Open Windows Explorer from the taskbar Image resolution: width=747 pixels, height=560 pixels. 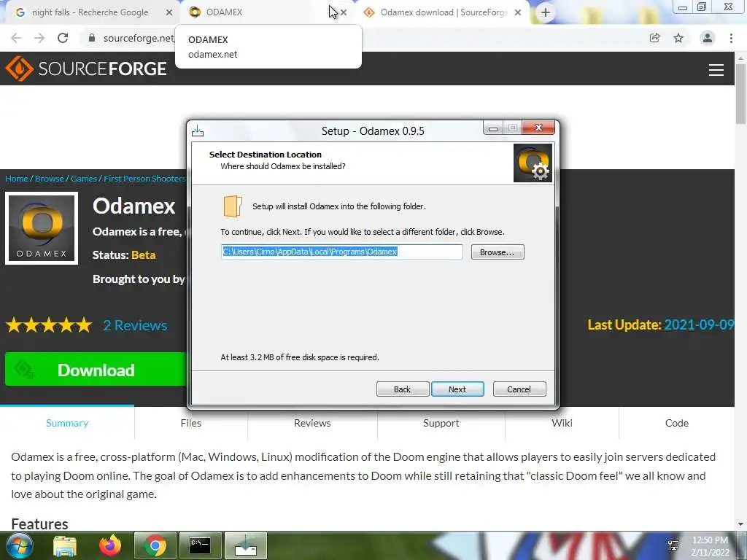65,545
